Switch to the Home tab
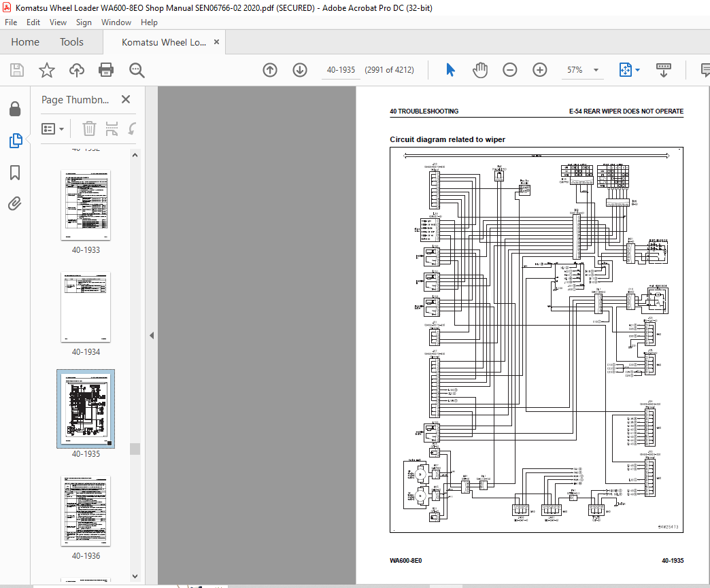The height and width of the screenshot is (588, 710). [25, 42]
